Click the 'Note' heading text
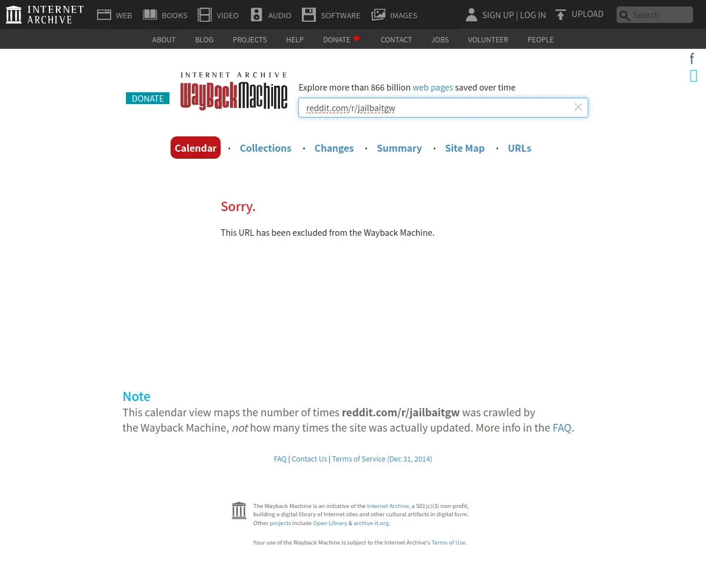The height and width of the screenshot is (588, 706). (x=136, y=396)
